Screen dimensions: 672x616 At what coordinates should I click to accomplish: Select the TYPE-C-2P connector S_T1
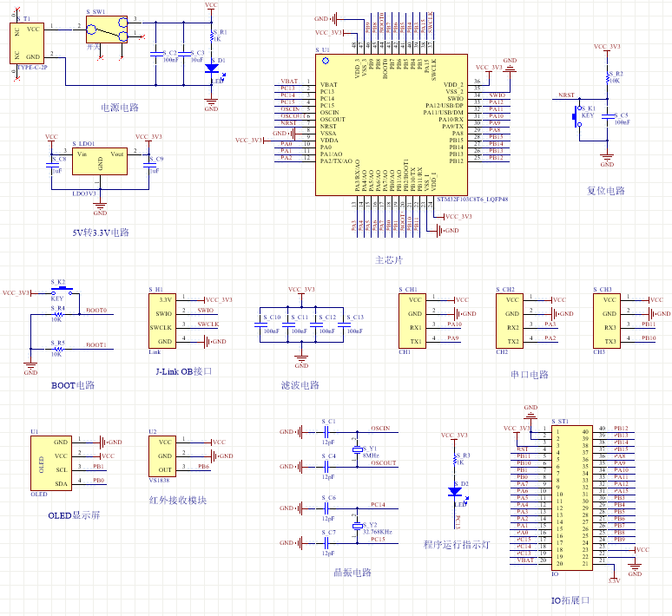click(x=27, y=43)
